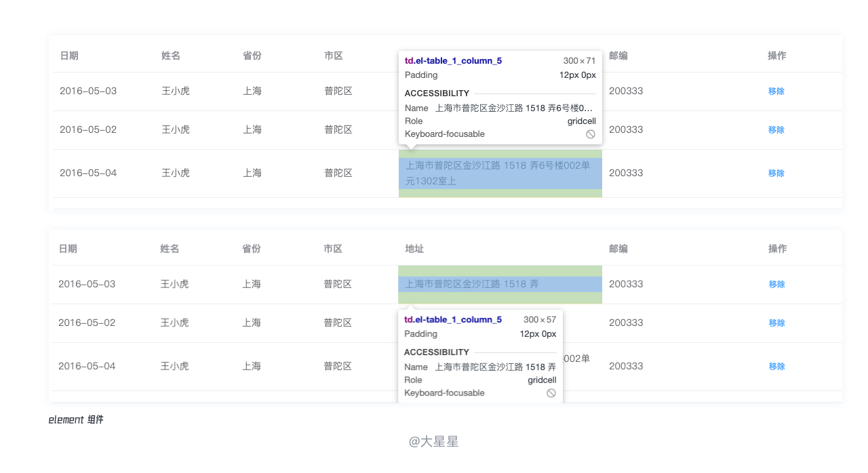Click the 地址 column header in the bottom table

coord(414,249)
